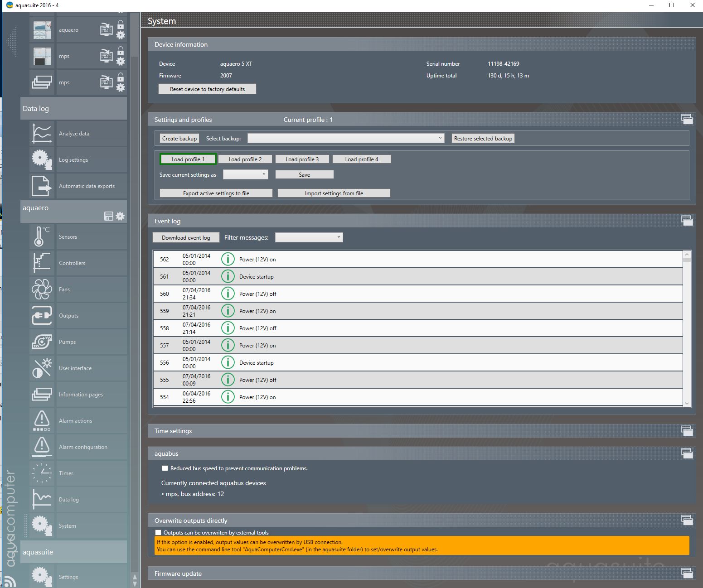Enable reduced bus speed checkbox
The width and height of the screenshot is (703, 588).
pos(165,468)
